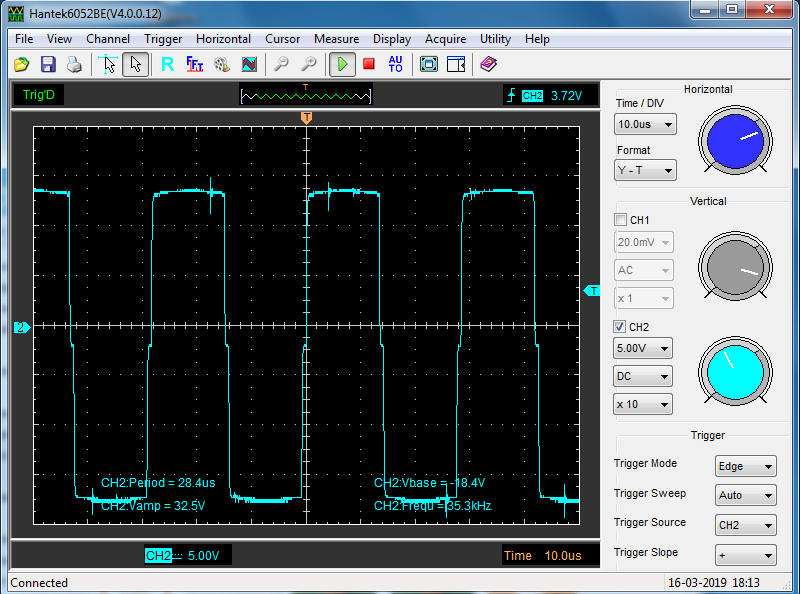Click the cyan CH2 vertical knob
This screenshot has width=800, height=594.
pos(735,371)
